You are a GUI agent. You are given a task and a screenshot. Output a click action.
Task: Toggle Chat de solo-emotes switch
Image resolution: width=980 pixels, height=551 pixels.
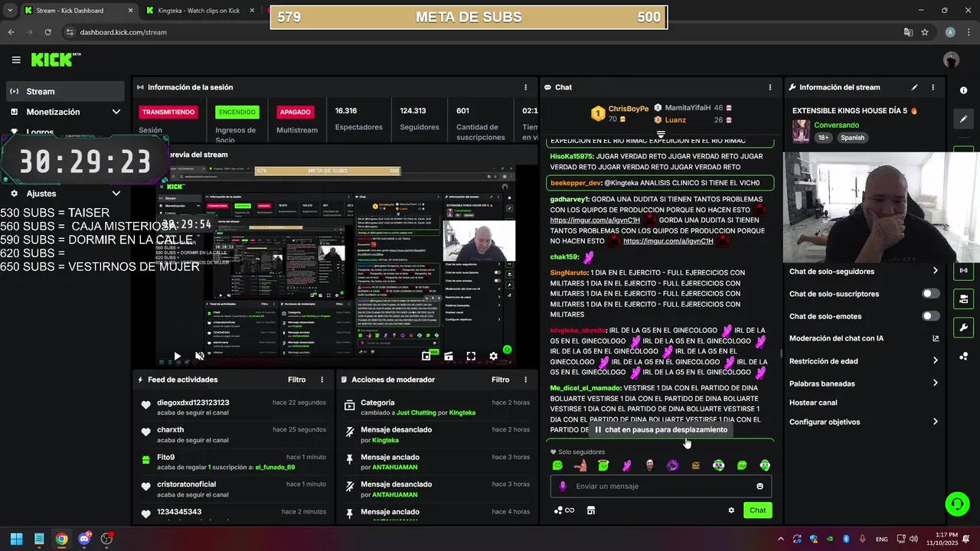(x=930, y=316)
